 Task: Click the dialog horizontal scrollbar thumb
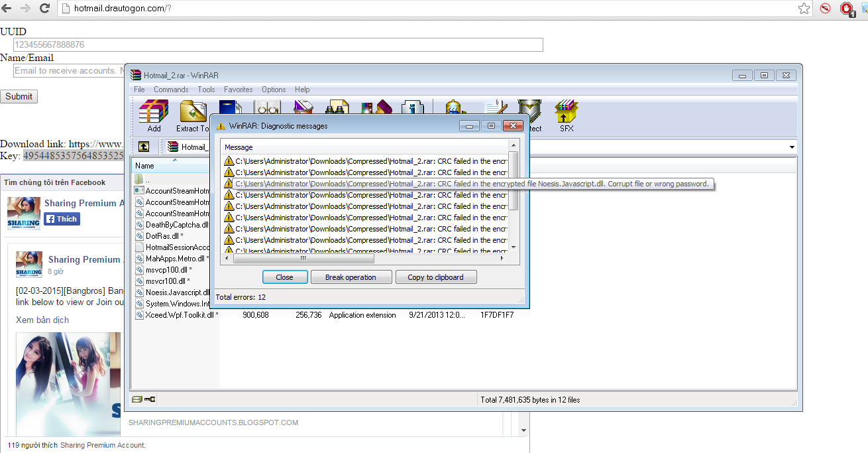pyautogui.click(x=303, y=259)
